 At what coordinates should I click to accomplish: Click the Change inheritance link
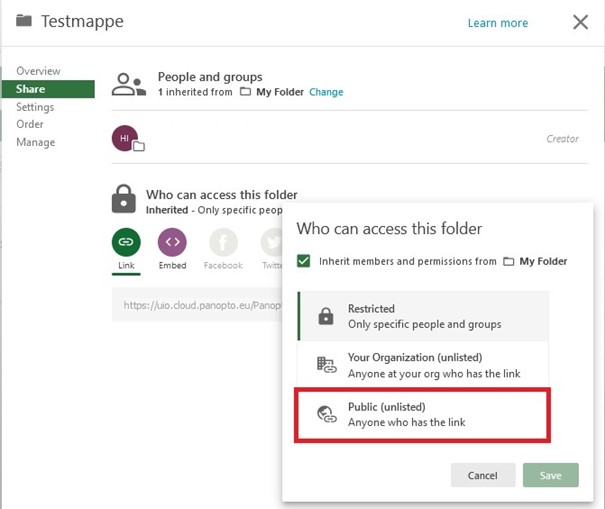[326, 92]
